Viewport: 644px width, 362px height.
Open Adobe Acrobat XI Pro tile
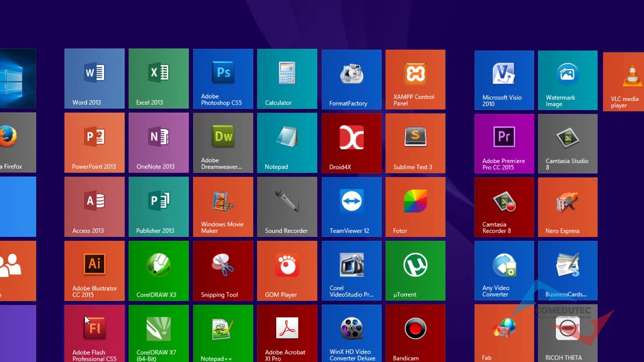287,333
